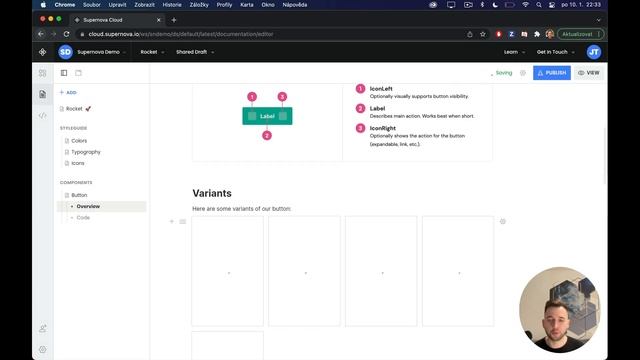Close the Supernova Cloud tab
This screenshot has height=360, width=640.
[x=159, y=20]
